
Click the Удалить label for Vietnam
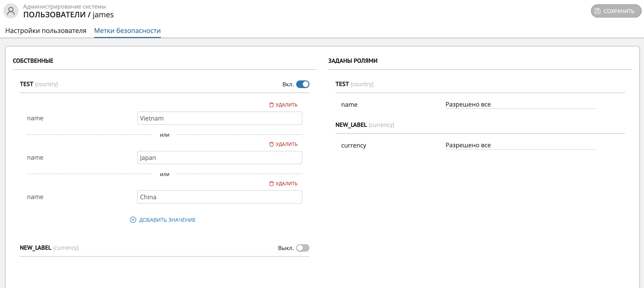[286, 105]
